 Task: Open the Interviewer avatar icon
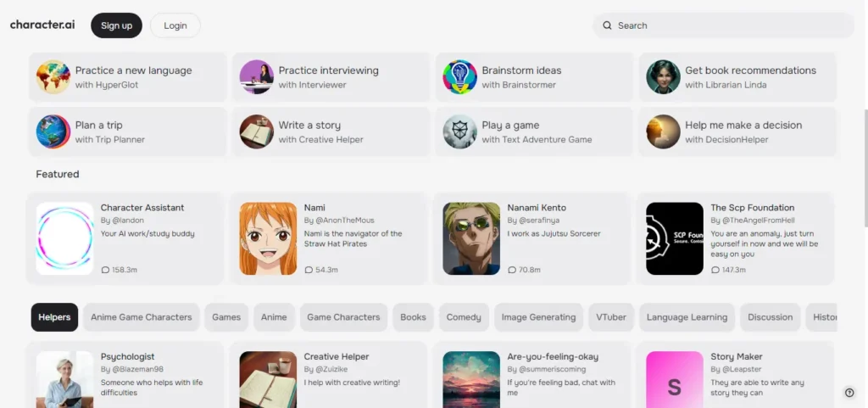(256, 77)
